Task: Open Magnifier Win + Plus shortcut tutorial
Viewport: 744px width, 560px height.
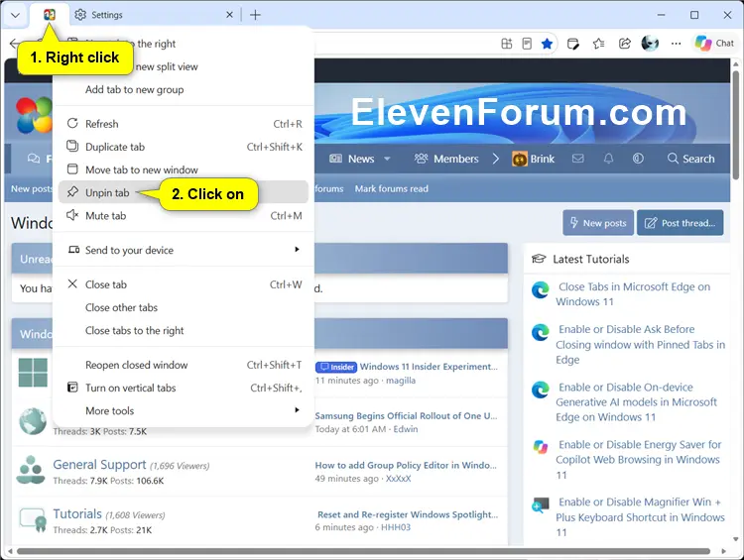Action: pos(640,516)
